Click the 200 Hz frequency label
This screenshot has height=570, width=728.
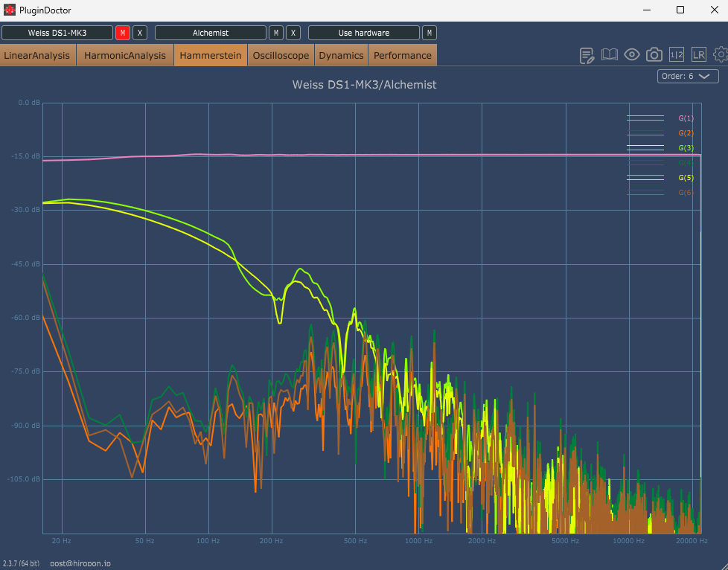click(x=272, y=541)
